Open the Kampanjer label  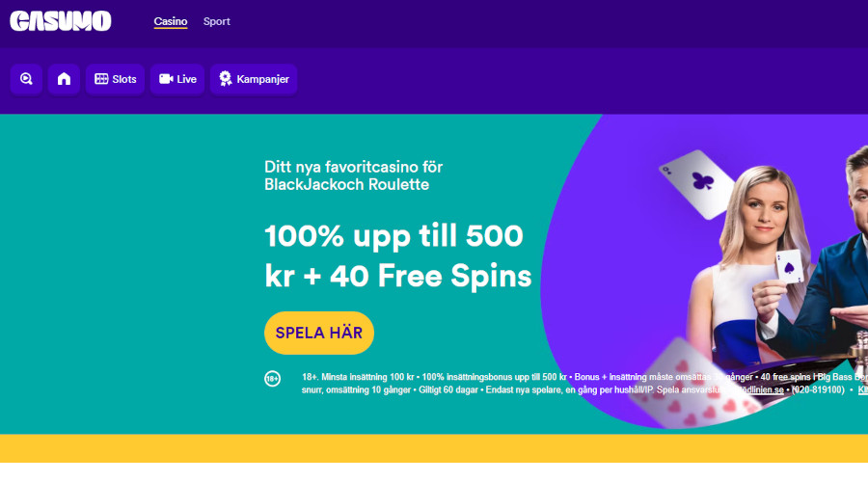click(x=263, y=79)
